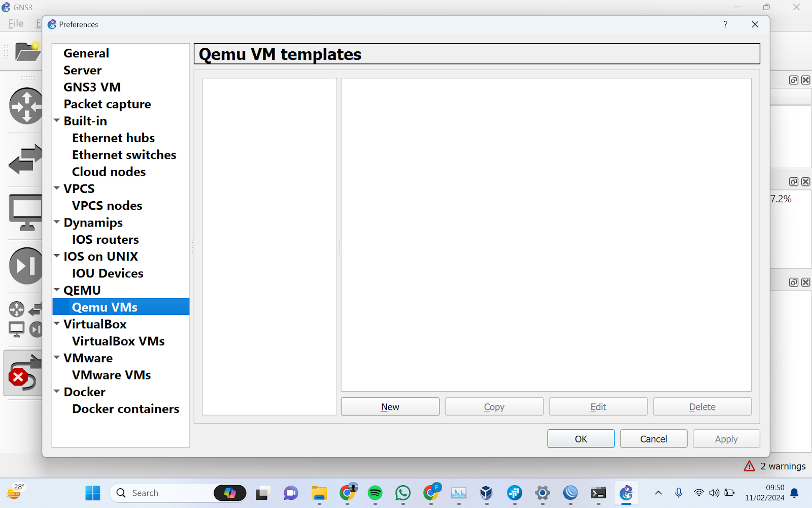Collapse the Built-in tree section
The width and height of the screenshot is (812, 508).
pyautogui.click(x=57, y=120)
